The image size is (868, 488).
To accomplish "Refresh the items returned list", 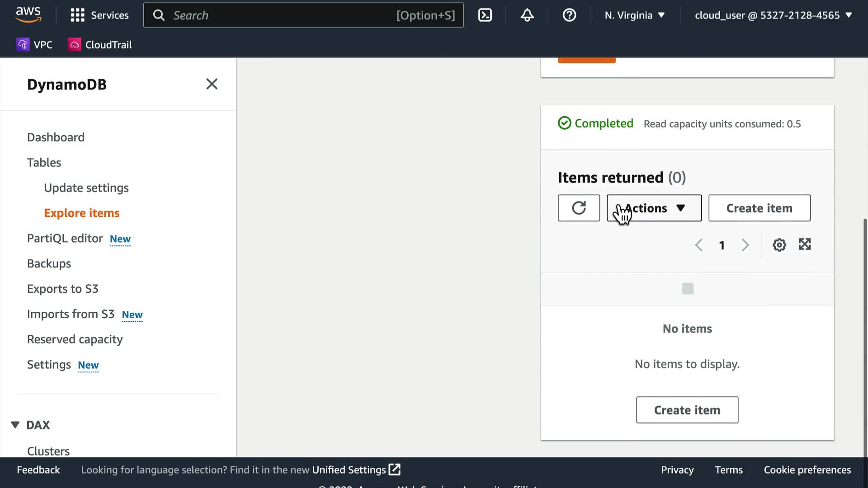I will pyautogui.click(x=579, y=208).
